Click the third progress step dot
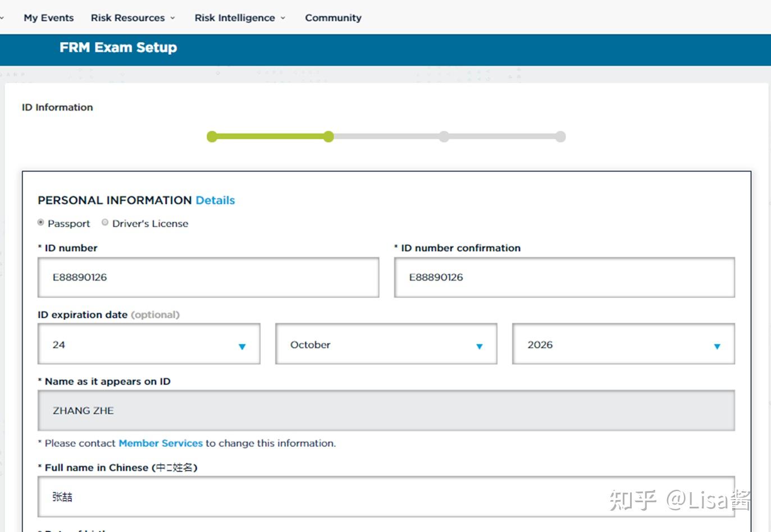The width and height of the screenshot is (771, 532). (x=444, y=136)
